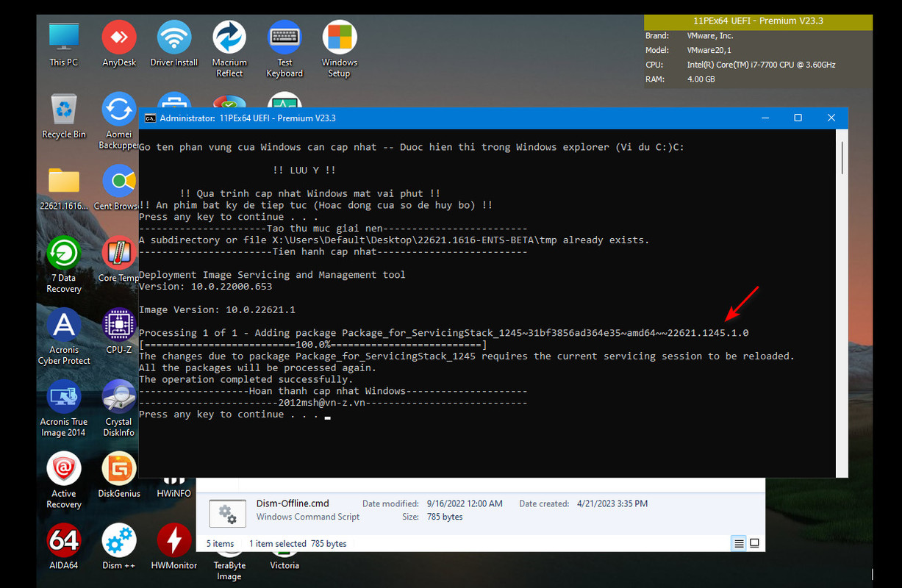Click the Intel Core i7-7700 CPU text
Viewport: 902px width, 588px height.
(761, 65)
